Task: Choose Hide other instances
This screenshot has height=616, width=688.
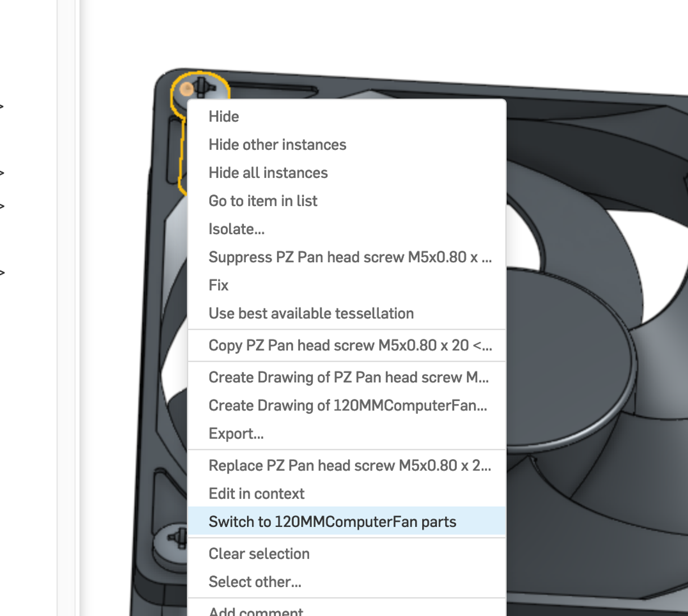Action: 347,145
